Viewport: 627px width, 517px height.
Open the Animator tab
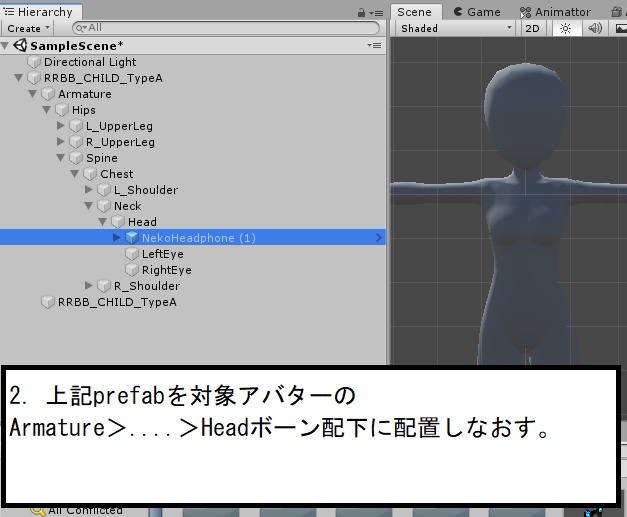pos(555,12)
